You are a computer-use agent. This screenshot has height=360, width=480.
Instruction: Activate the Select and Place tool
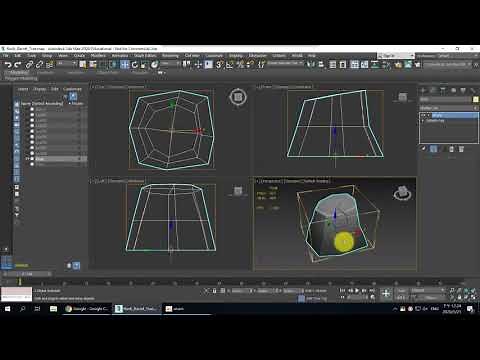point(154,65)
